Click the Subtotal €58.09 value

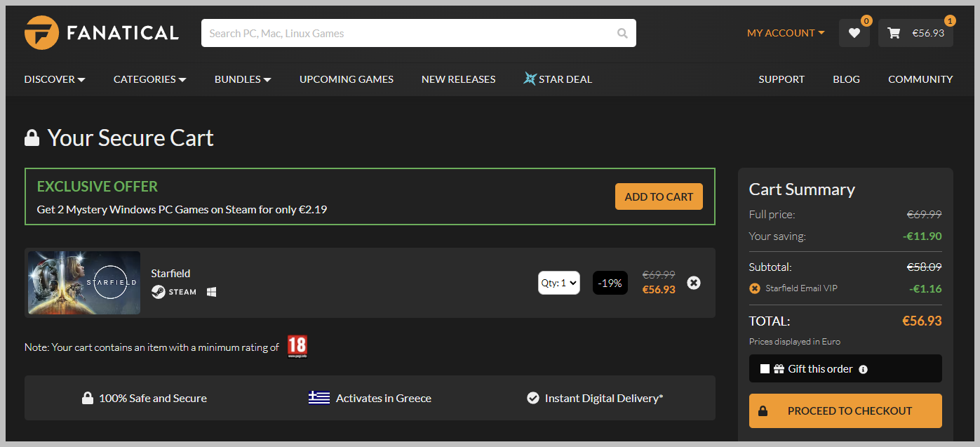(925, 267)
